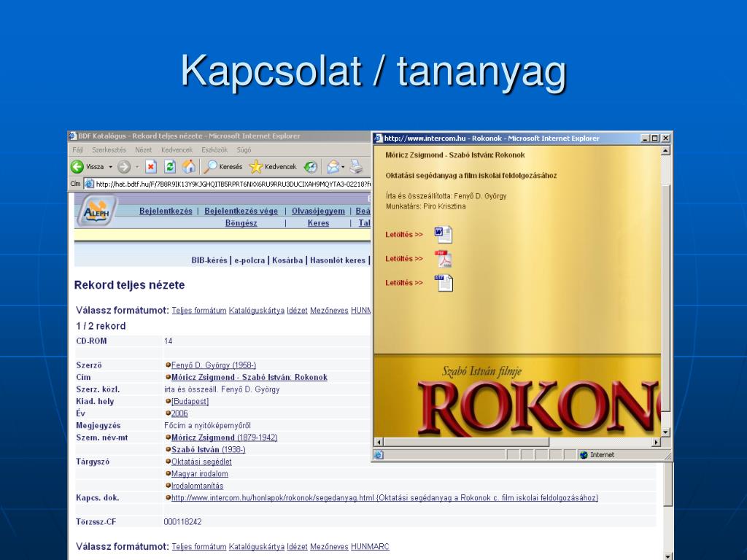Click the bullet icon beside Fenyő D. György
This screenshot has width=747, height=560.
(x=169, y=365)
